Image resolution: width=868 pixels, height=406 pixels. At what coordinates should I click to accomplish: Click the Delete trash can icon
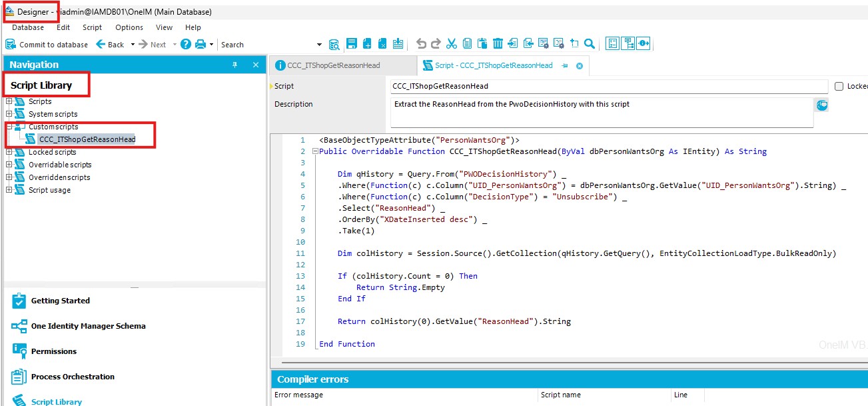(498, 44)
